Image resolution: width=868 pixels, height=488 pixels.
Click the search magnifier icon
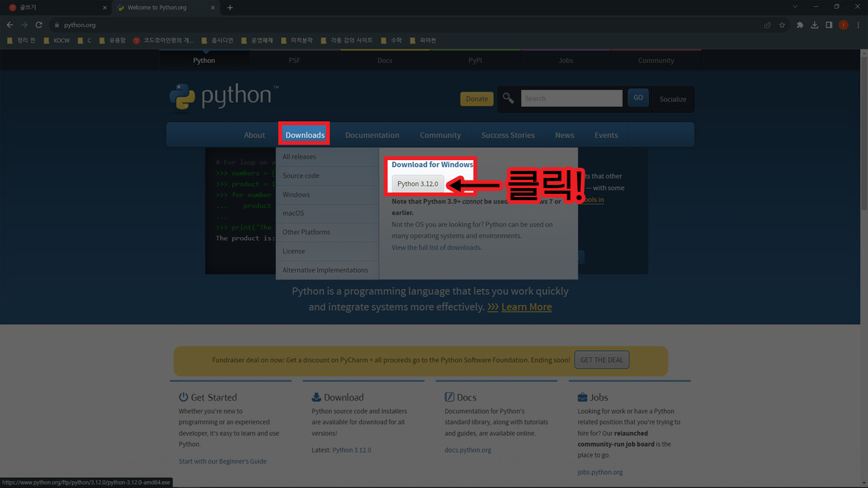click(x=508, y=98)
